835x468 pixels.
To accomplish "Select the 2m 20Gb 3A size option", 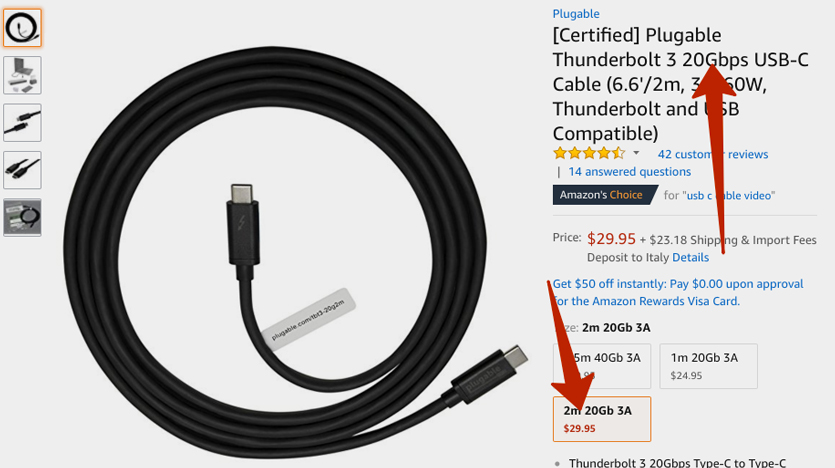I will [602, 418].
